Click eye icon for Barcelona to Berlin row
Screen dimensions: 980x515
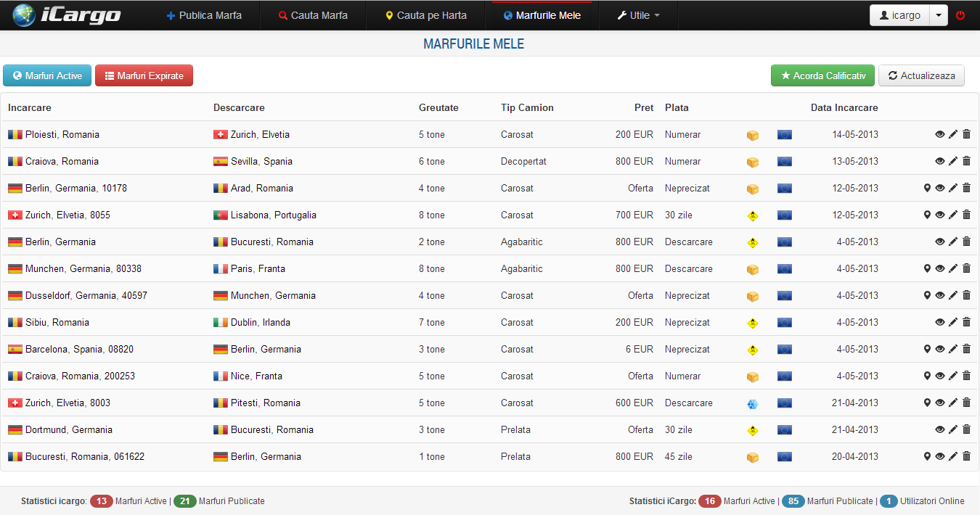pyautogui.click(x=940, y=349)
